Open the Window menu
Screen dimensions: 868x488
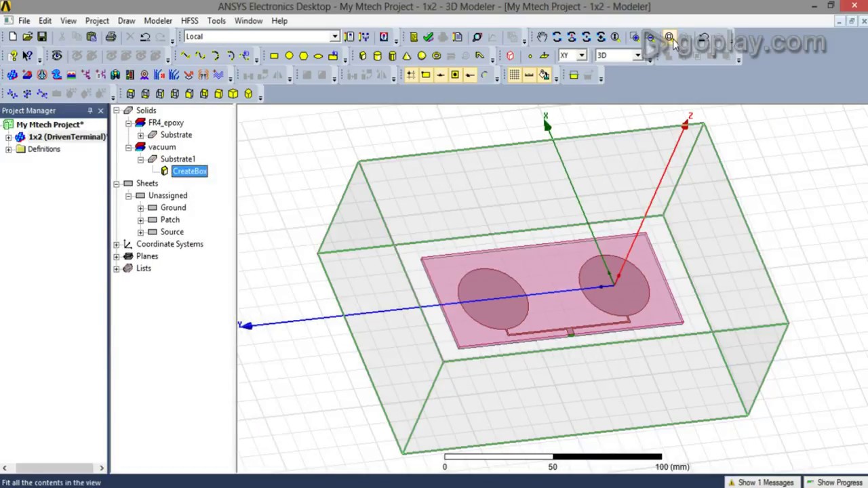pos(248,20)
